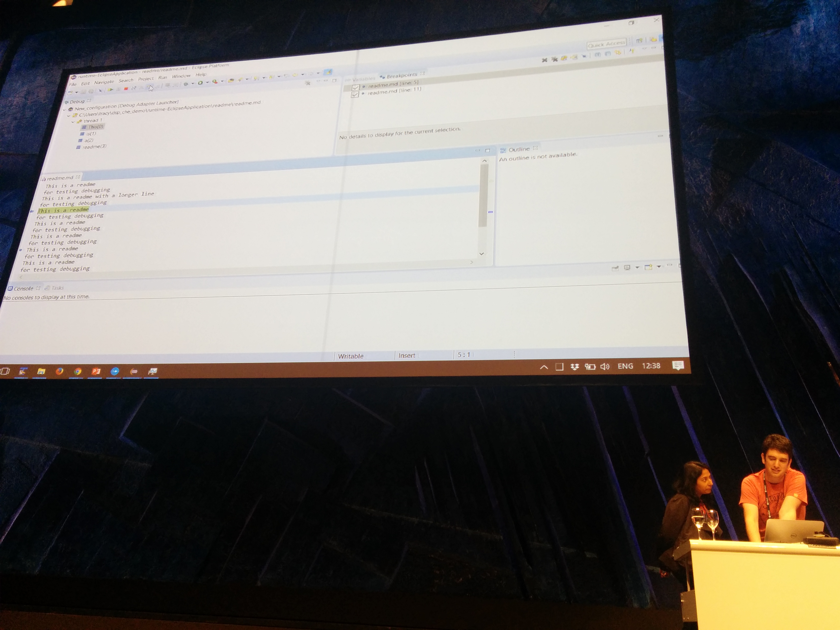Image resolution: width=840 pixels, height=630 pixels.
Task: Open the Run menu
Action: 163,77
